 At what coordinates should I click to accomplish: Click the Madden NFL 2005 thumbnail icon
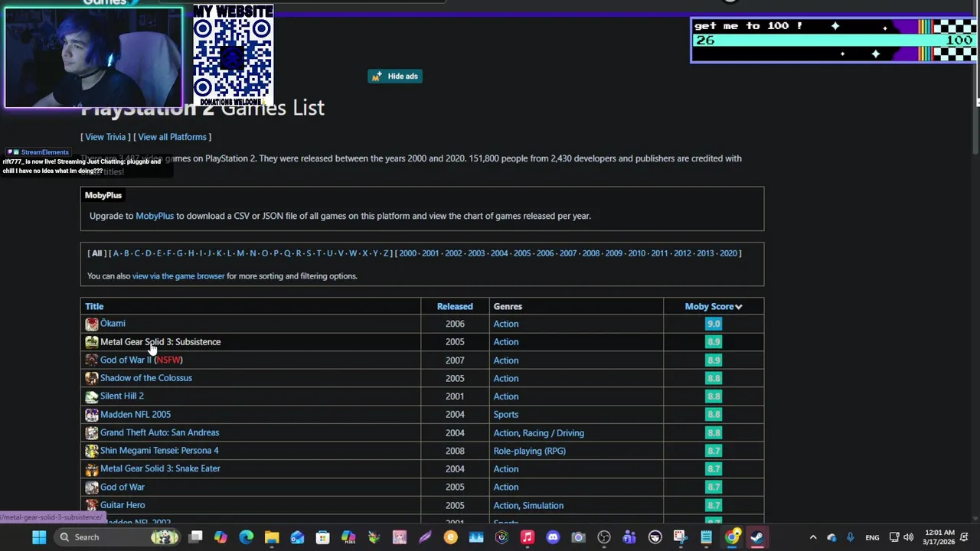tap(92, 415)
